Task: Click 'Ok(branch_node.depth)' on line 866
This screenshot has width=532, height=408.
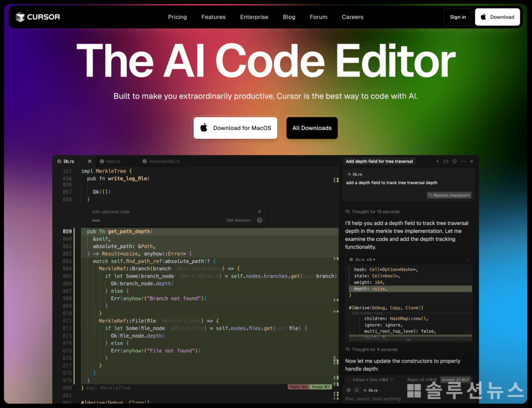Action: point(142,283)
